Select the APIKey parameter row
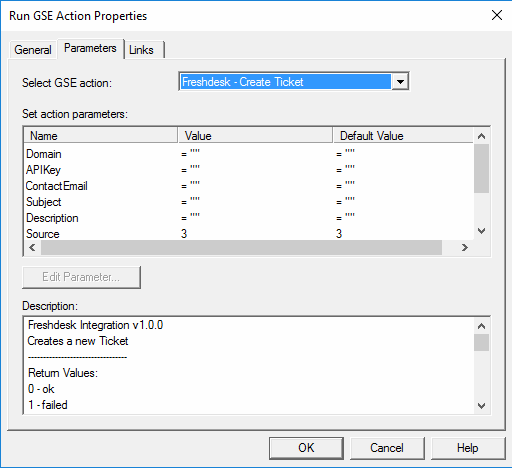The height and width of the screenshot is (468, 512). (249, 170)
